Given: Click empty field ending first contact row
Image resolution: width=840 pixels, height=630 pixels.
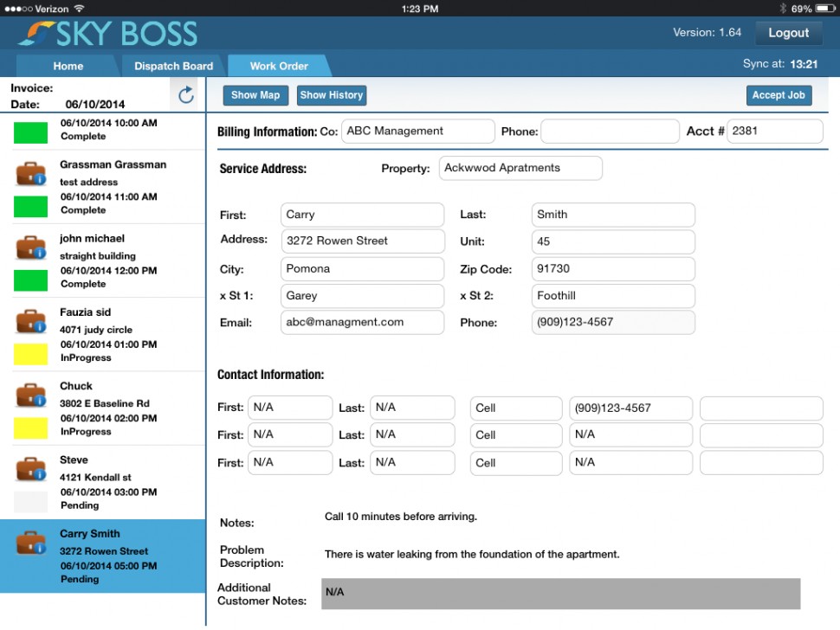Looking at the screenshot, I should pyautogui.click(x=761, y=408).
